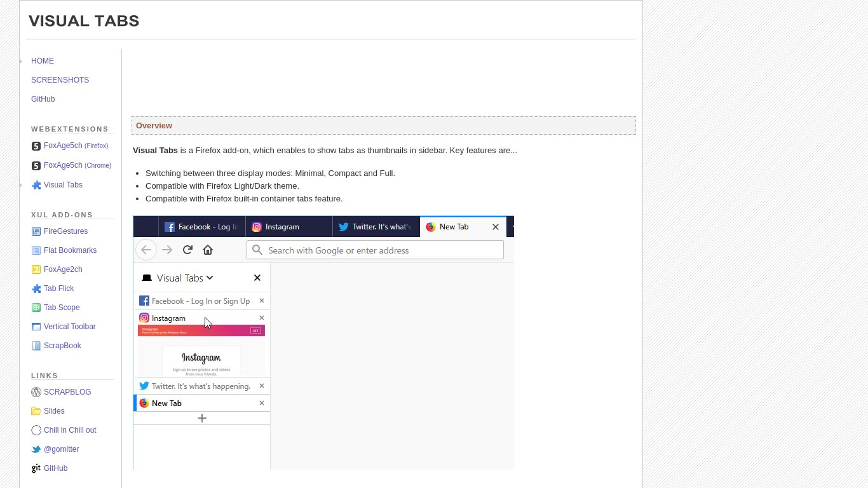Click the home icon in the pictured browser
This screenshot has width=868, height=488.
point(208,250)
